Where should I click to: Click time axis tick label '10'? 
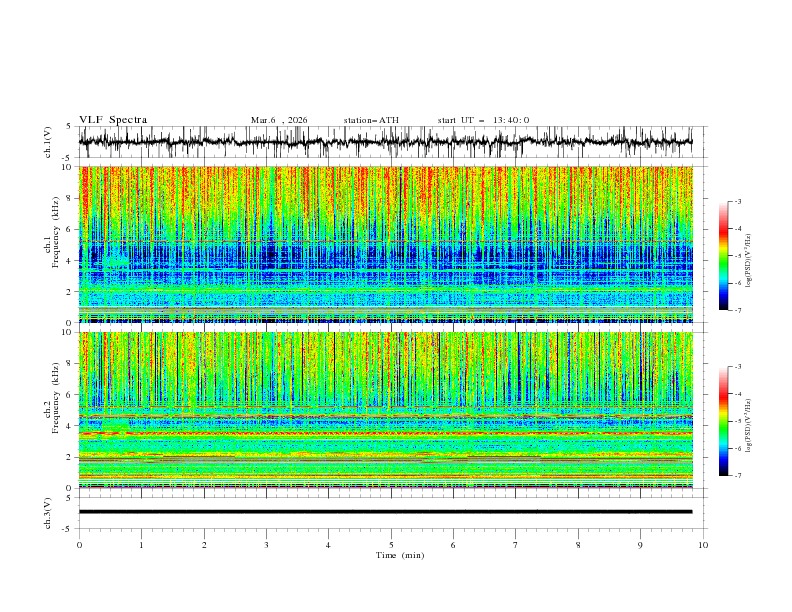[703, 545]
